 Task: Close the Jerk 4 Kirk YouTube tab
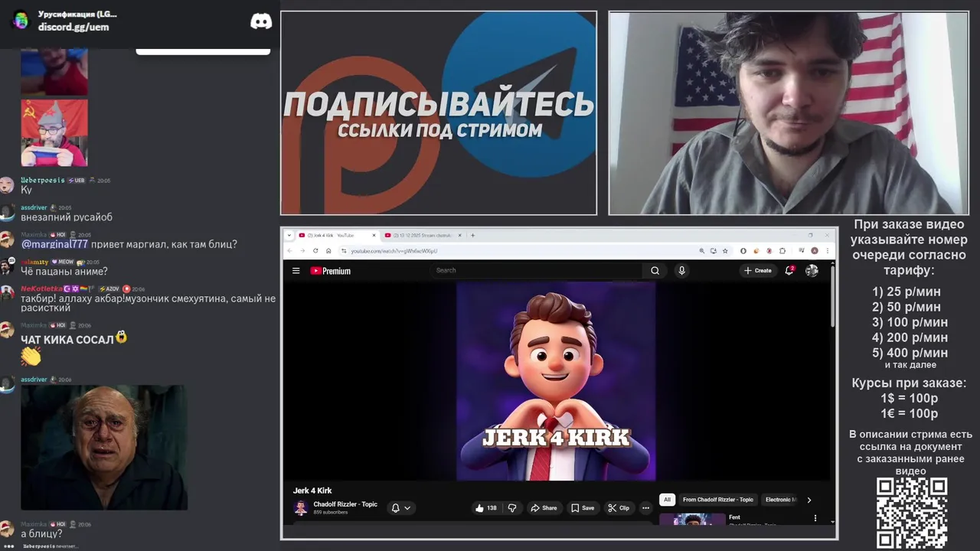pyautogui.click(x=374, y=235)
